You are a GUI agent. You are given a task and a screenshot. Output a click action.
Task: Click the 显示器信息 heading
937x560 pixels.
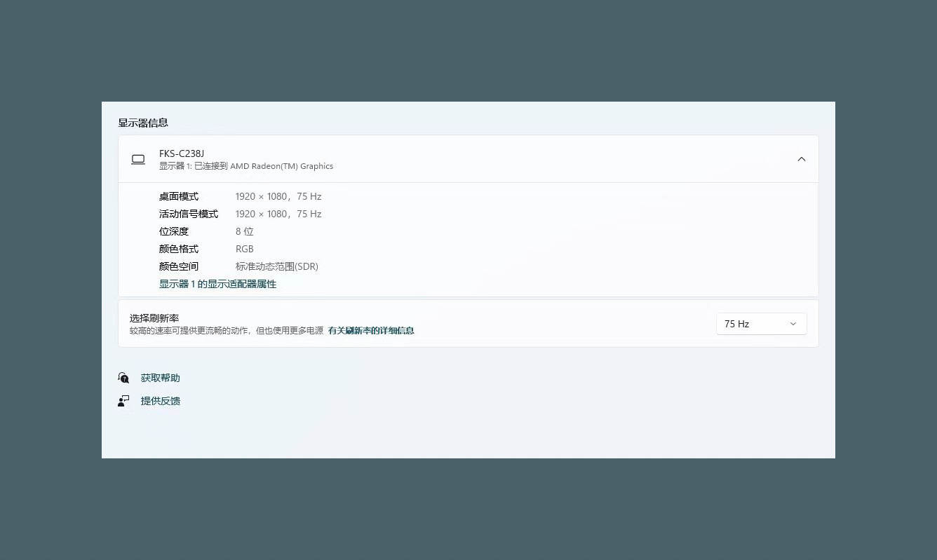(143, 123)
